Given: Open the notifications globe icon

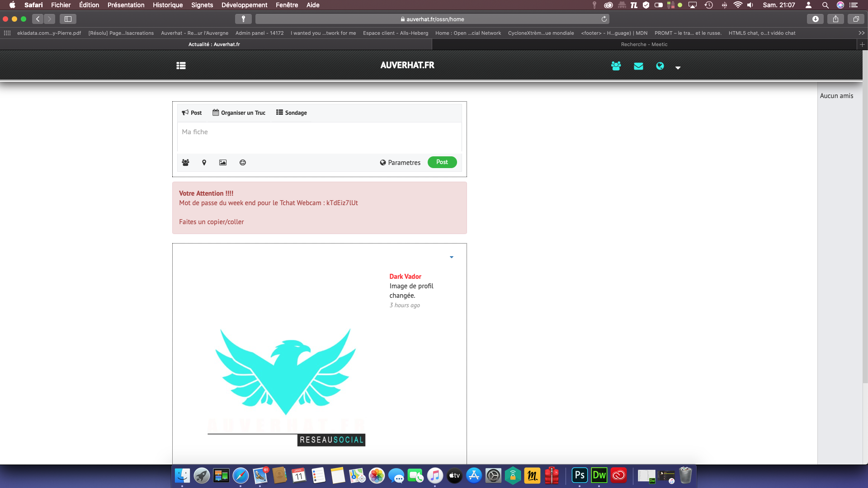Looking at the screenshot, I should (x=660, y=66).
